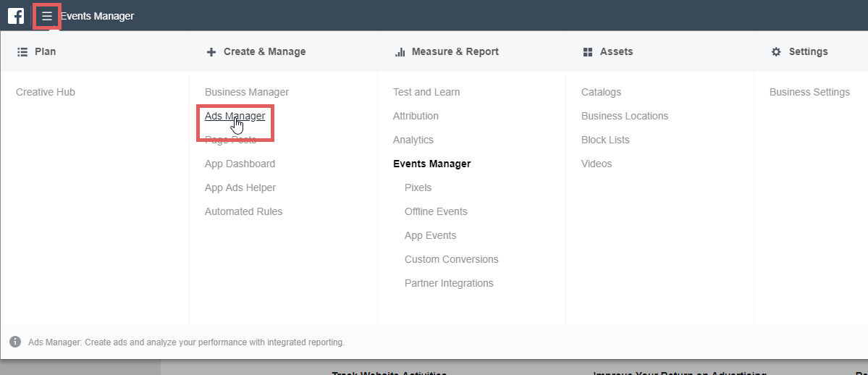Open Creative Hub
The image size is (868, 375).
coord(46,92)
